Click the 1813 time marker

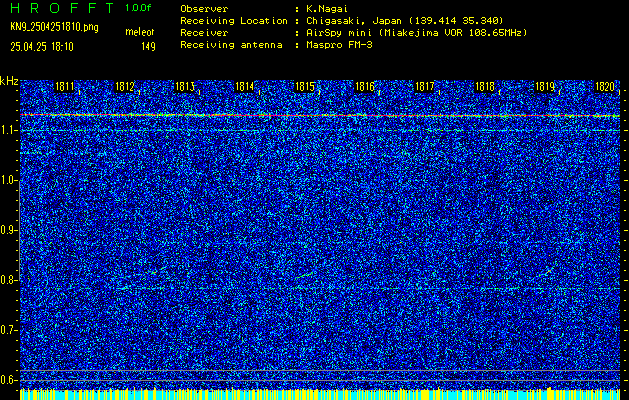click(x=185, y=86)
